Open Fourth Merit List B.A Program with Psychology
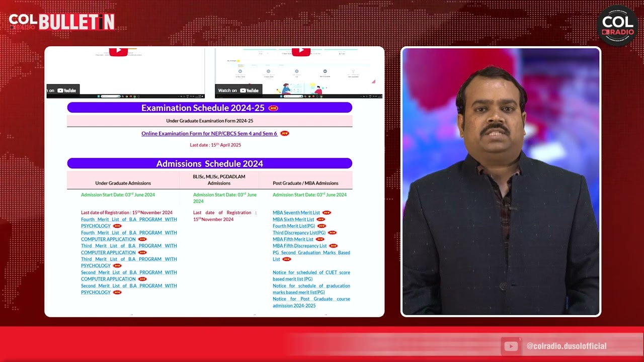This screenshot has width=644, height=362. pyautogui.click(x=129, y=223)
